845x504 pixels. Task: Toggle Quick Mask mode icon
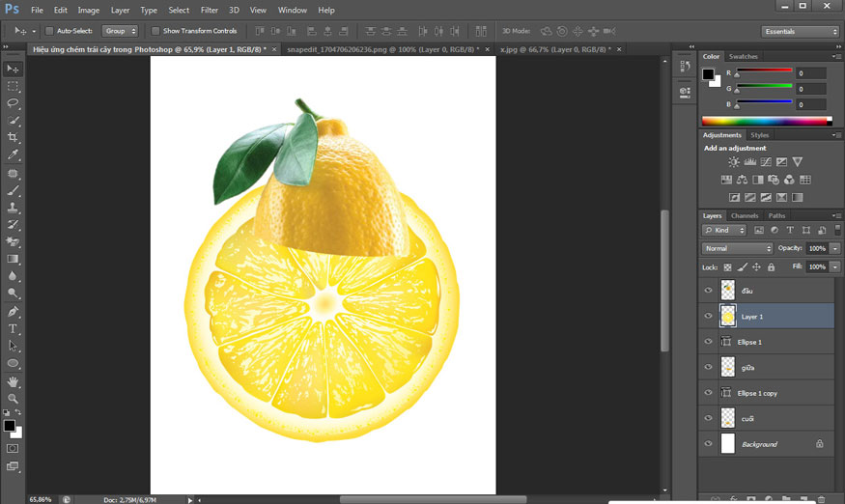(x=13, y=448)
